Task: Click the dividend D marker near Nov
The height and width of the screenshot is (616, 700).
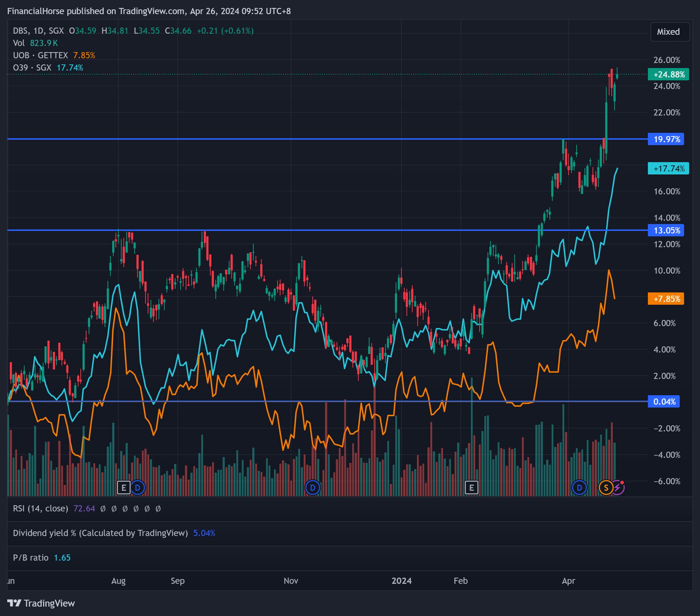Action: tap(313, 488)
